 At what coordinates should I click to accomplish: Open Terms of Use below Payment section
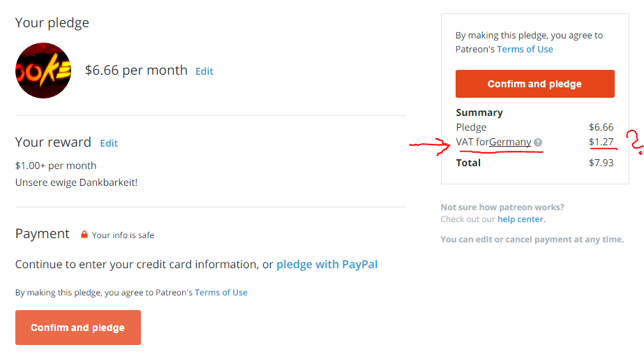tap(221, 293)
